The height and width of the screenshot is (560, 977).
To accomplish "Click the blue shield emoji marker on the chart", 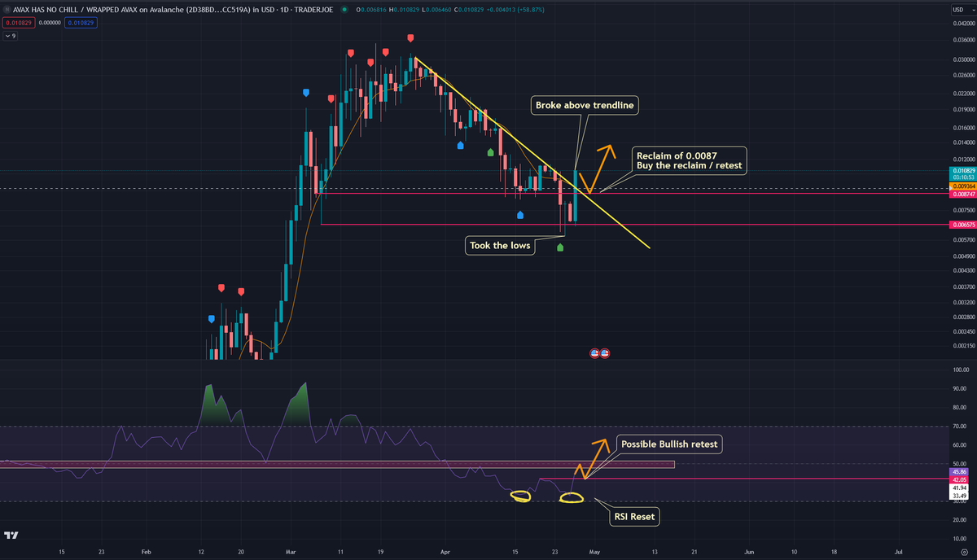I will tap(305, 93).
